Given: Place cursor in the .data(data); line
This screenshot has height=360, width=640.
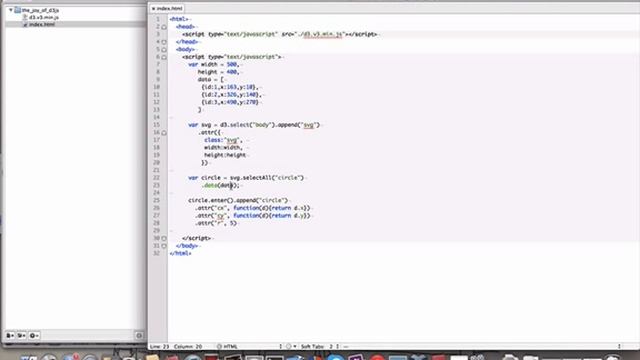Looking at the screenshot, I should (x=220, y=185).
